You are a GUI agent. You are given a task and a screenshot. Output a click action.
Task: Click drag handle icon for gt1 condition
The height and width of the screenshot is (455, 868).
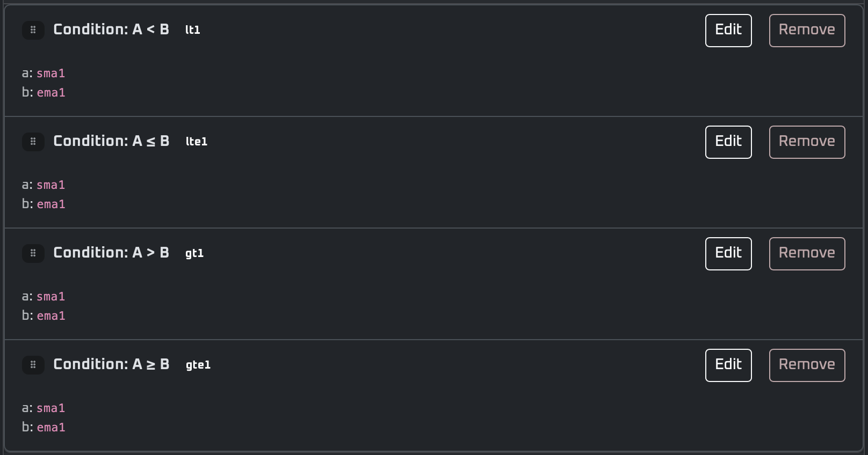(x=33, y=253)
